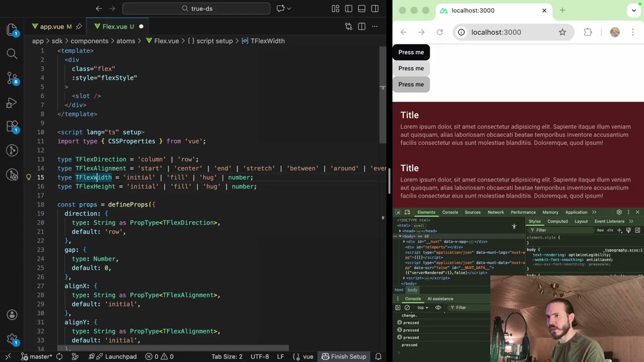This screenshot has height=362, width=644.
Task: Open DevTools settings gear
Action: (619, 212)
